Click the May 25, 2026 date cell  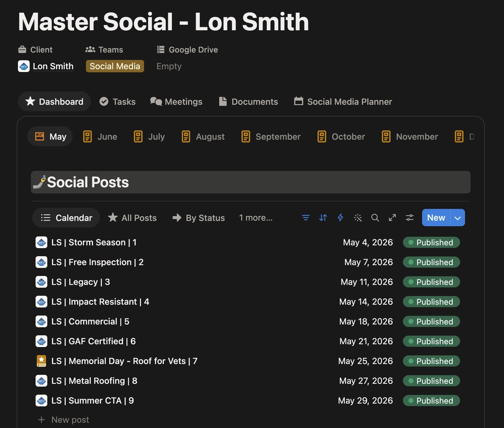click(365, 361)
